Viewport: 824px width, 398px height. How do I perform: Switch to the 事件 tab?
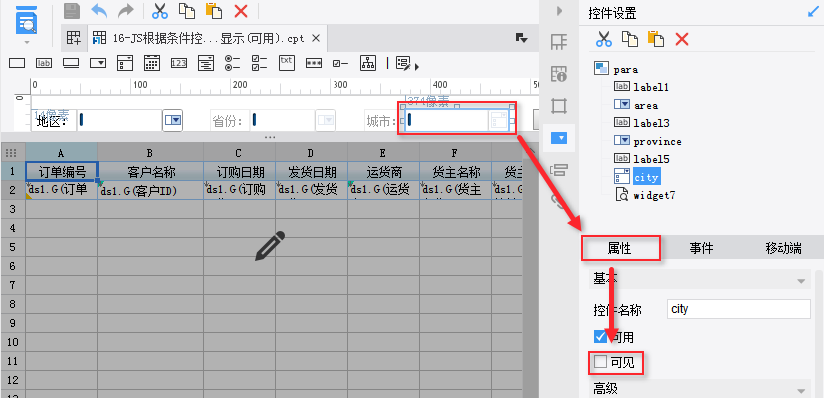702,249
